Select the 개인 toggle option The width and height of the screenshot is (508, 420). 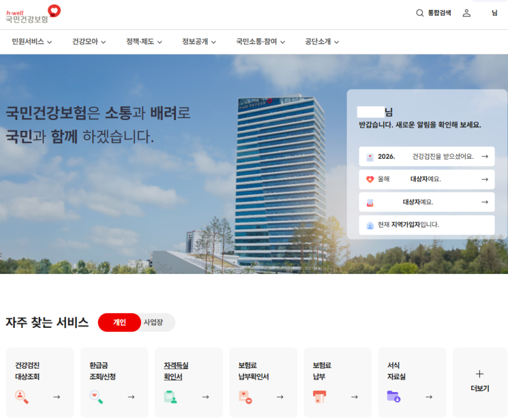pyautogui.click(x=119, y=322)
